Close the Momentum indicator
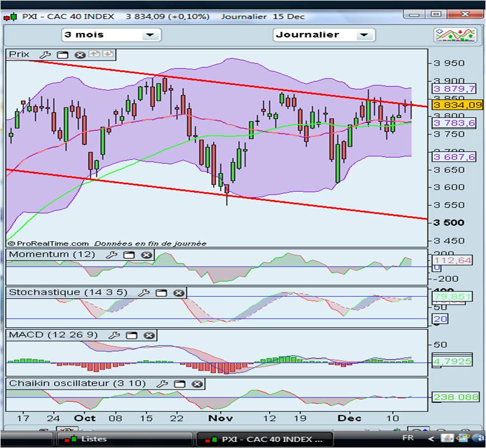This screenshot has height=448, width=486. (x=146, y=255)
